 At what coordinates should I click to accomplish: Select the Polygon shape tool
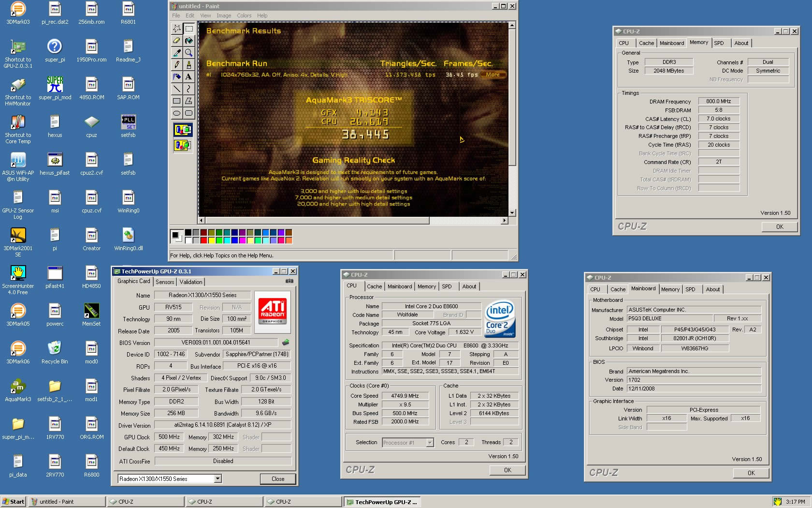(189, 101)
